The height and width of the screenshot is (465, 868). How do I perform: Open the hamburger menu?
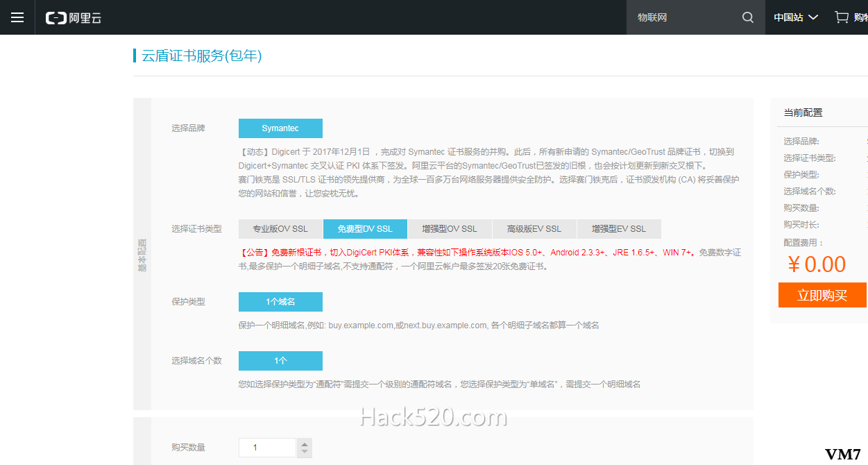(17, 17)
